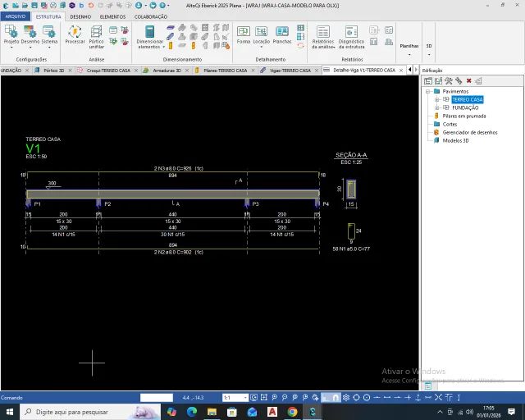Click the Comando input field
Screen dimensions: 525x420
(x=157, y=398)
